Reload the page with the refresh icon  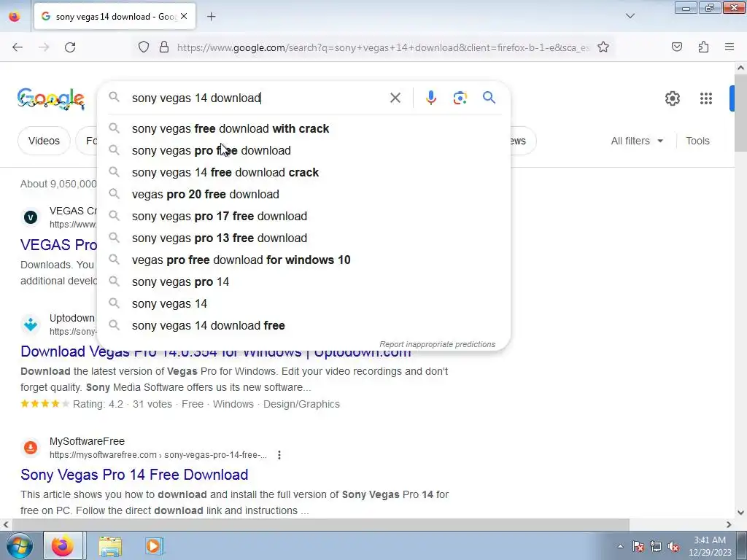click(70, 47)
